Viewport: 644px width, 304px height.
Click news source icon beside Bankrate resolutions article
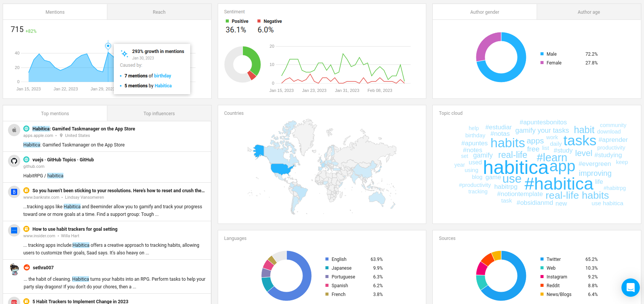click(26, 190)
